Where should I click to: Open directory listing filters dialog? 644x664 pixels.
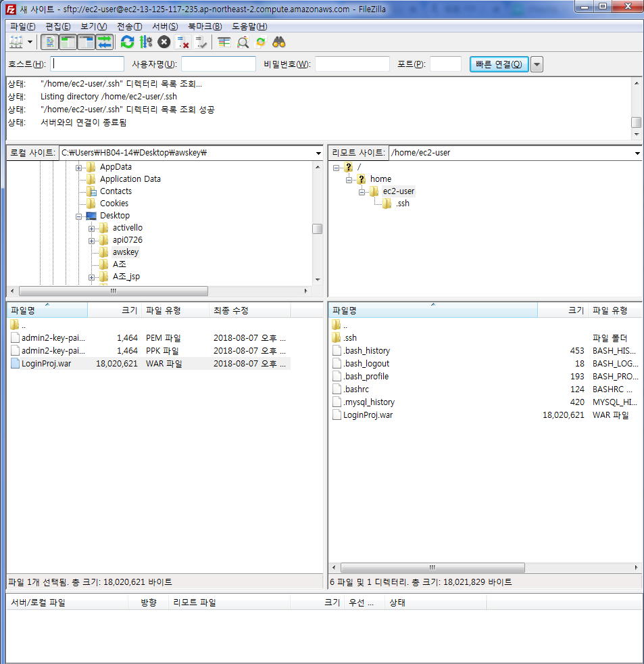tap(224, 43)
